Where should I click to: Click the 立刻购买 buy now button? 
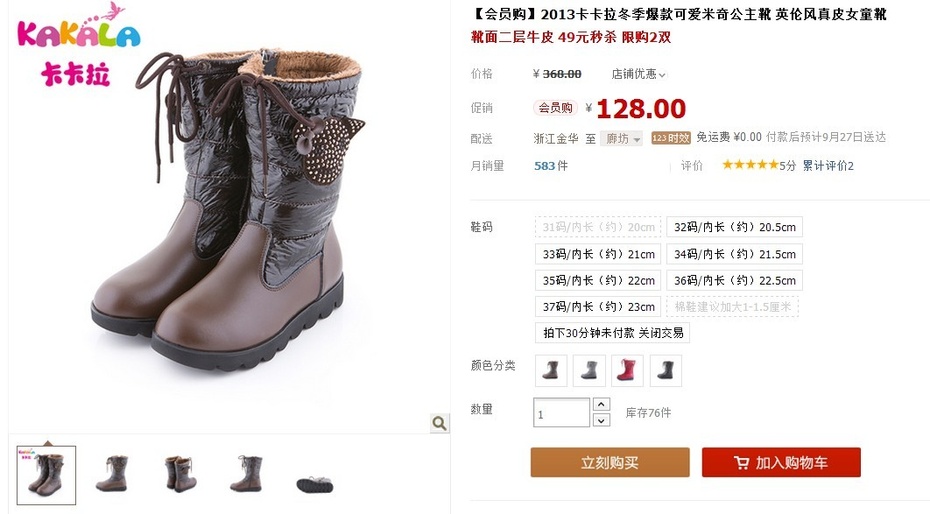pyautogui.click(x=610, y=462)
